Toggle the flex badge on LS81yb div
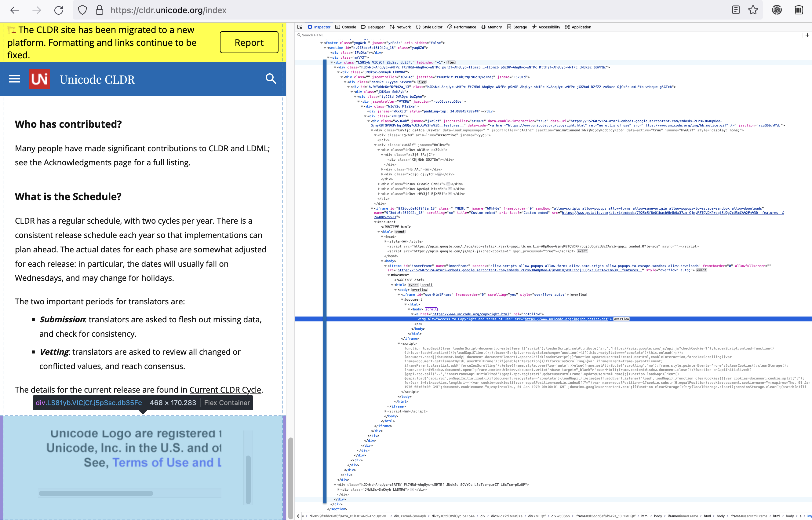This screenshot has width=812, height=520. click(451, 62)
